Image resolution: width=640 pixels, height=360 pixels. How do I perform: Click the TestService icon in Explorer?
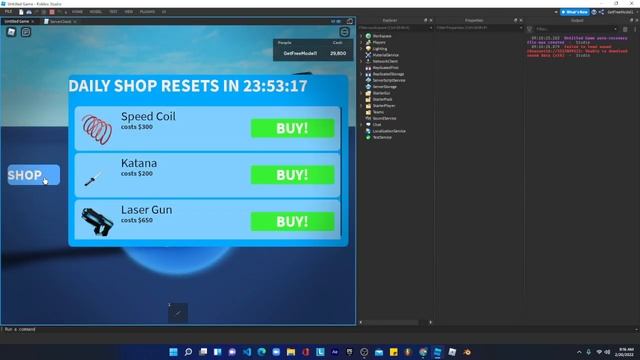(368, 137)
